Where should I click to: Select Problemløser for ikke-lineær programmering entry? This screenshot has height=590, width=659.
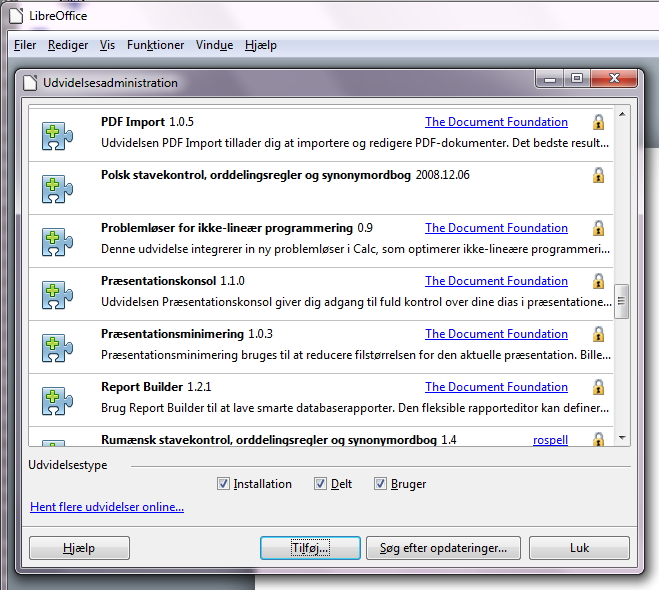click(x=237, y=228)
